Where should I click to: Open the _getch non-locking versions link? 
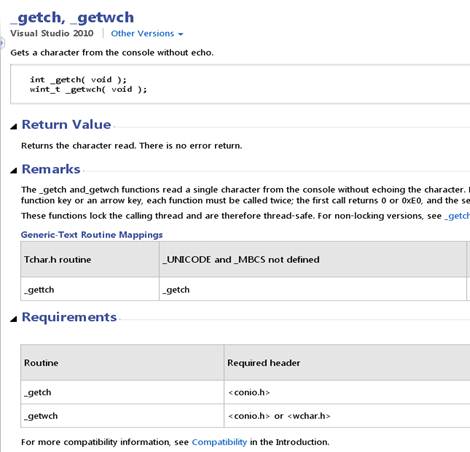[457, 216]
